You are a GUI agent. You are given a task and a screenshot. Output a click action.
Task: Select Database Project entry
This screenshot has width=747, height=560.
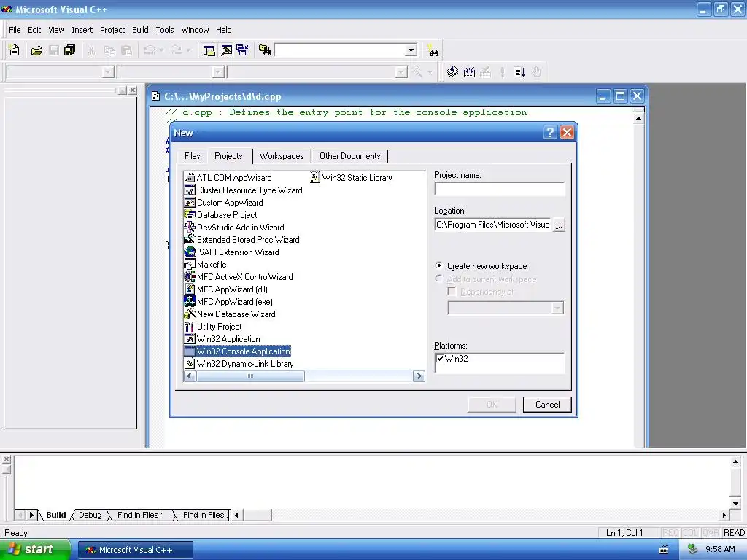pos(220,215)
